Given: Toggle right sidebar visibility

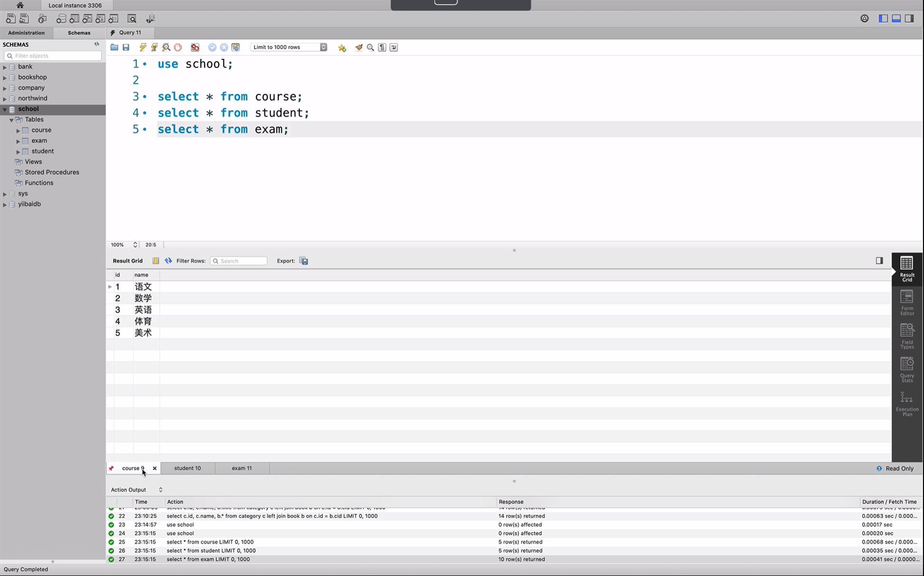Looking at the screenshot, I should click(909, 19).
